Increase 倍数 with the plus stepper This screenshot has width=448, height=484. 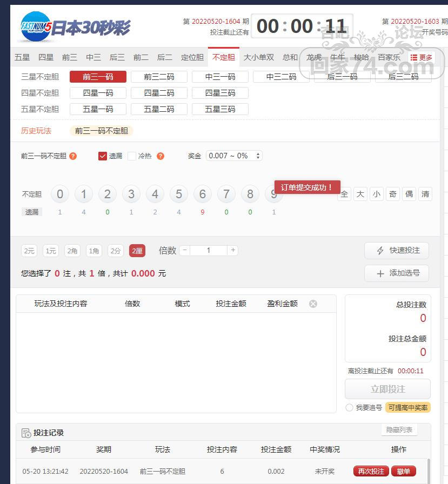[233, 251]
